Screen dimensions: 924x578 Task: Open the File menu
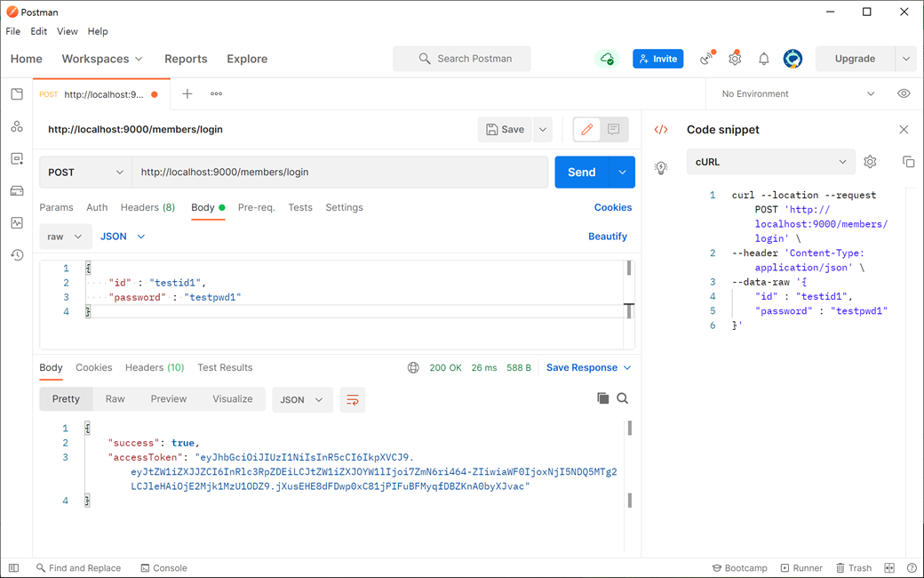(x=13, y=31)
